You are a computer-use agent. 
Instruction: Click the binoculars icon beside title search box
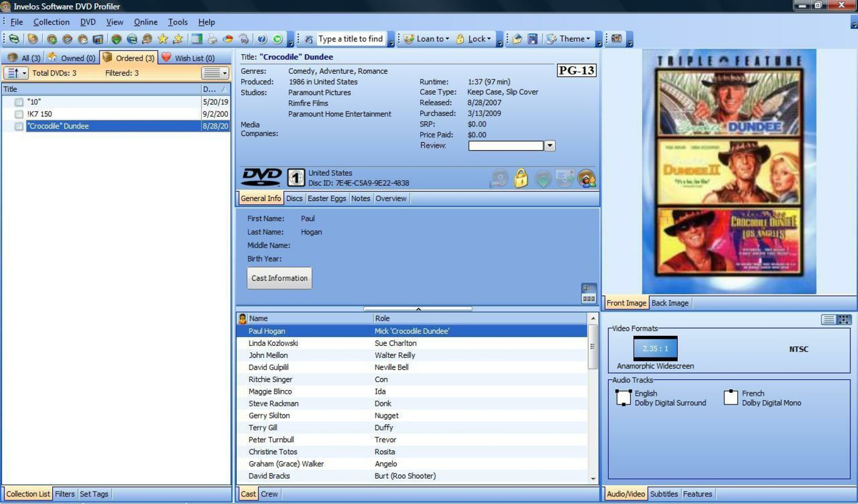(309, 39)
